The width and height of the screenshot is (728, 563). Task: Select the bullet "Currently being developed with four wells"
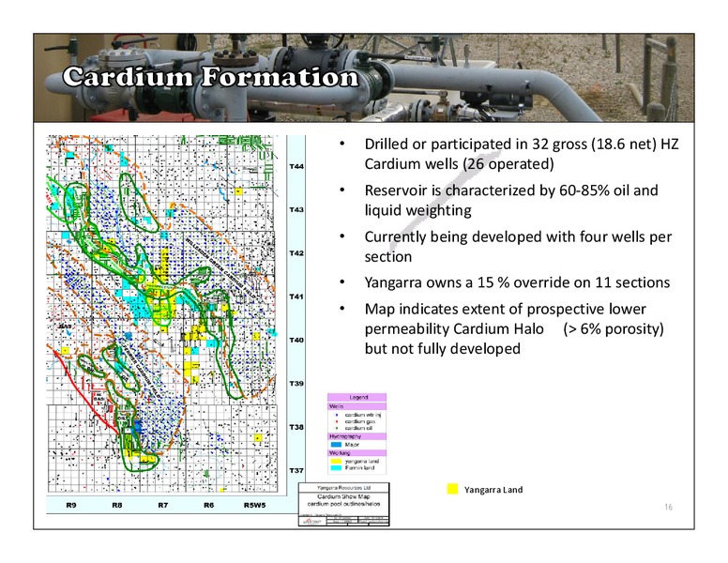pyautogui.click(x=518, y=247)
